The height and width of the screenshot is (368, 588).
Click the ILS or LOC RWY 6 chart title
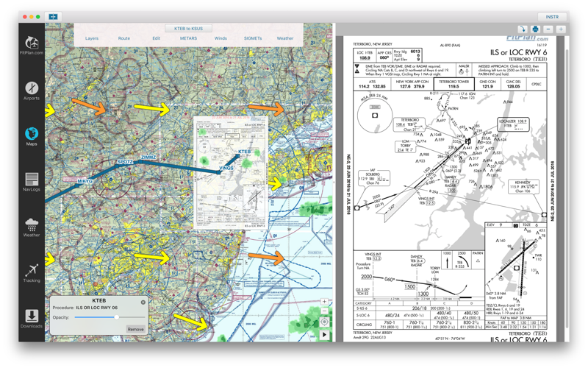pyautogui.click(x=518, y=52)
